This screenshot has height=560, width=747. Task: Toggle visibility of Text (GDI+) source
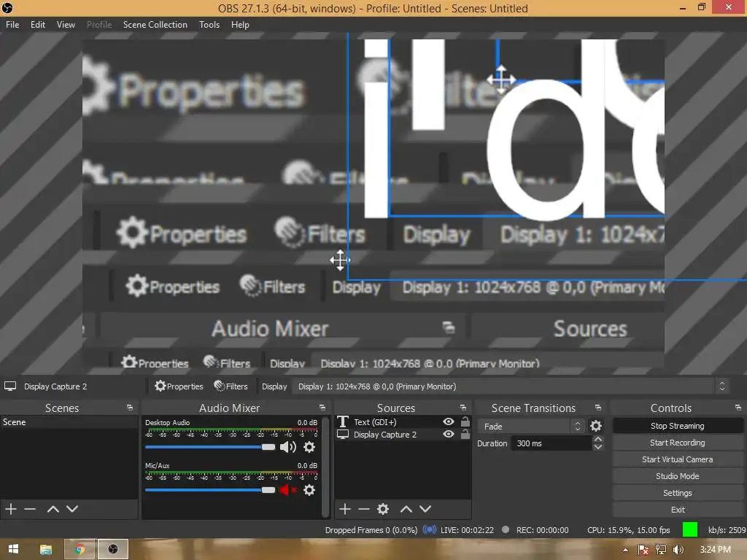449,421
